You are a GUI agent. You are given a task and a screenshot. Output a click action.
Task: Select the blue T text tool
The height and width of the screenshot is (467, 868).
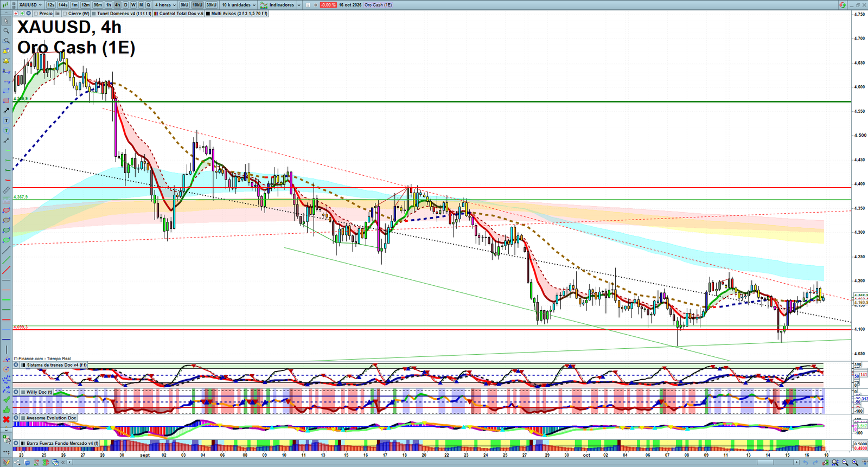(7, 120)
